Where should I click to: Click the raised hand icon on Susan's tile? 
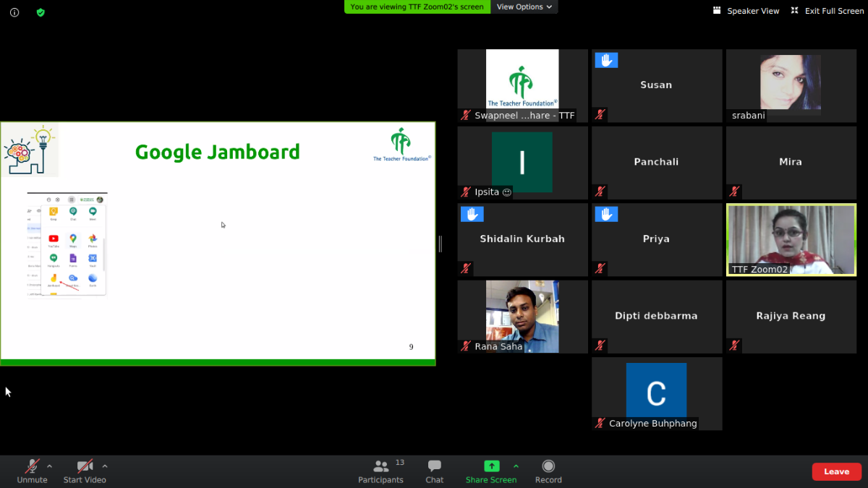pyautogui.click(x=606, y=61)
